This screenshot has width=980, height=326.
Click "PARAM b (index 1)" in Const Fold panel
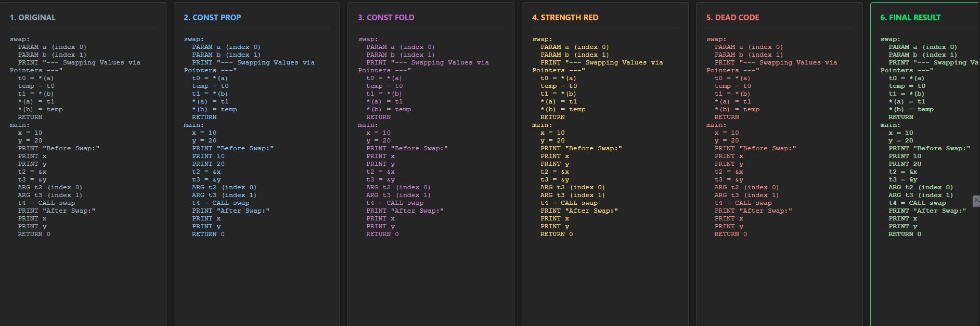coord(401,55)
